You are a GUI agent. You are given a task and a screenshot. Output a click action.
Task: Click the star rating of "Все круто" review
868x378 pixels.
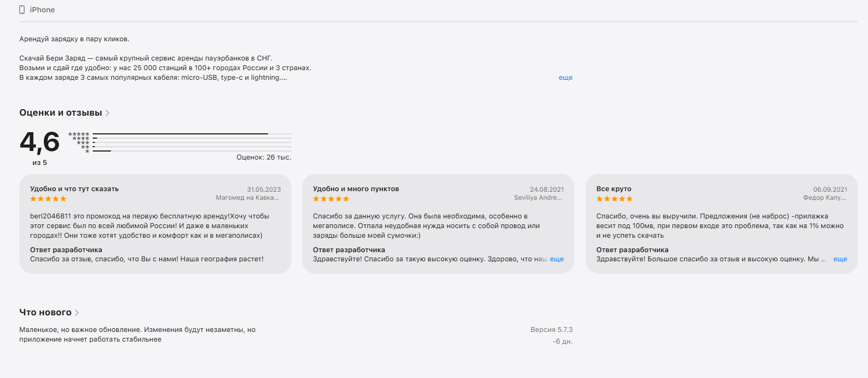[x=615, y=199]
